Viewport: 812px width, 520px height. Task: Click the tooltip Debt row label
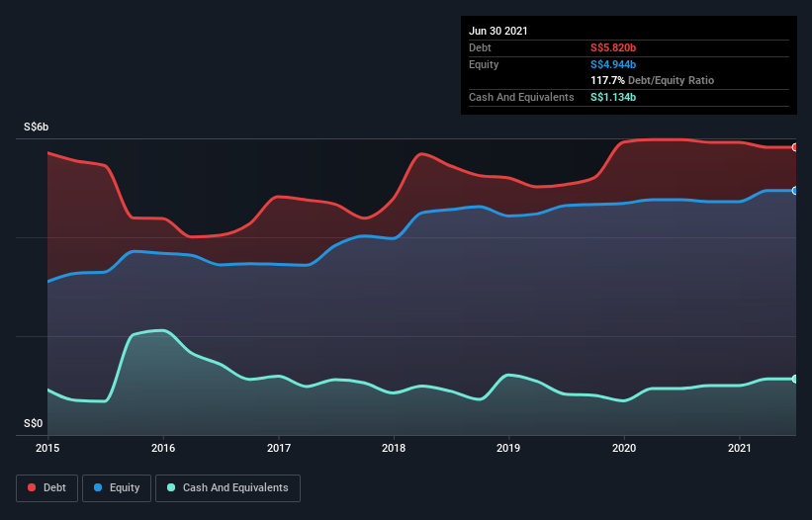tap(480, 47)
